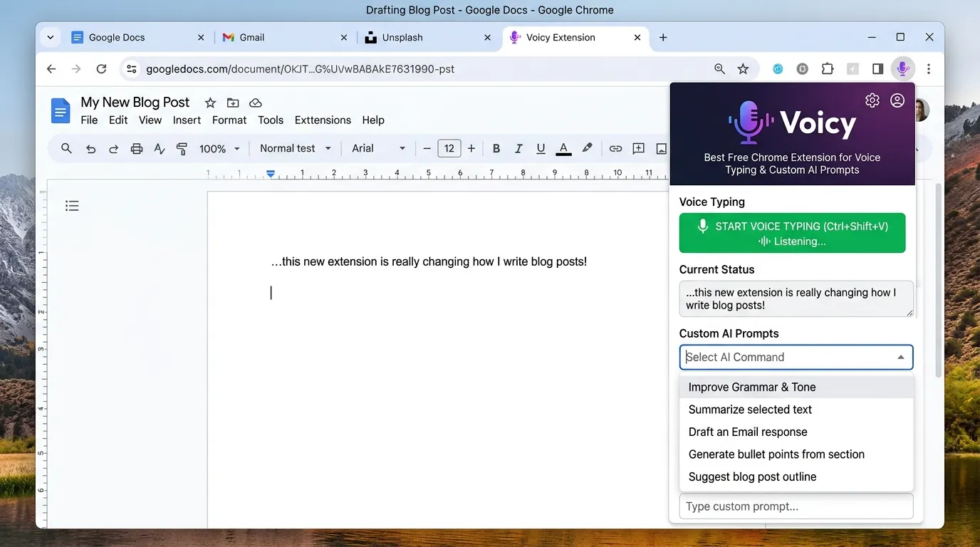Choose Suggest blog post outline
This screenshot has height=547, width=980.
tap(796, 476)
